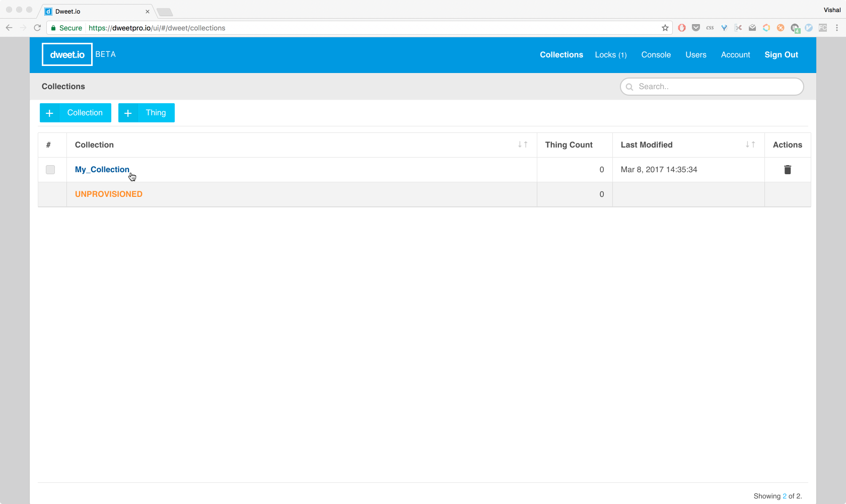Open the multicolor hexagon extension icon
Image resolution: width=846 pixels, height=504 pixels.
(x=766, y=28)
